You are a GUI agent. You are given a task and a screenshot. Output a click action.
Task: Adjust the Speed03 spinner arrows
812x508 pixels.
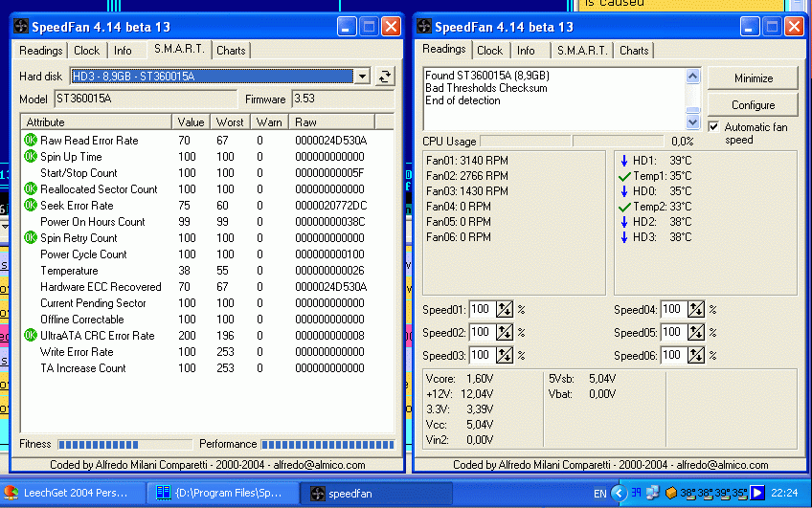(x=505, y=355)
